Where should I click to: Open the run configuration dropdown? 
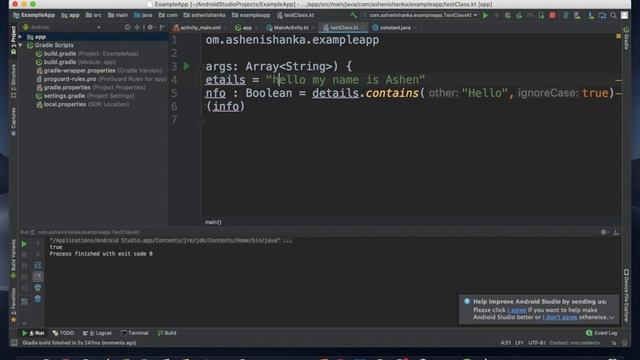tap(421, 16)
